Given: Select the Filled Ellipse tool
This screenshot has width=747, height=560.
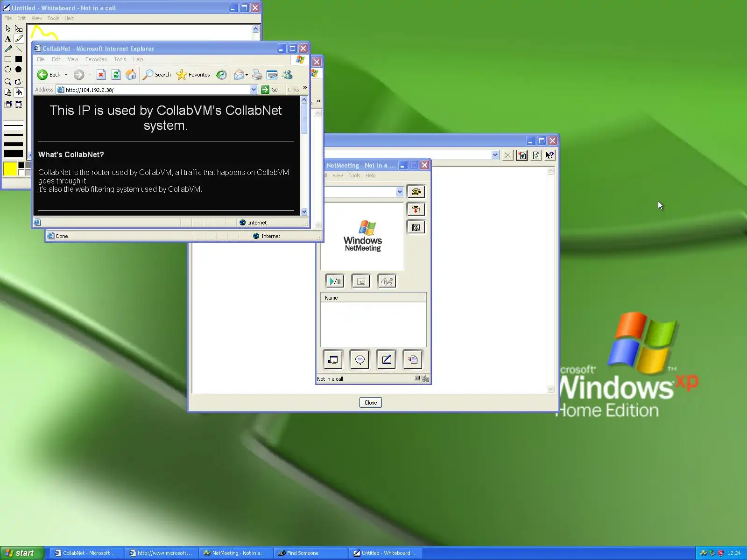Looking at the screenshot, I should tap(19, 70).
